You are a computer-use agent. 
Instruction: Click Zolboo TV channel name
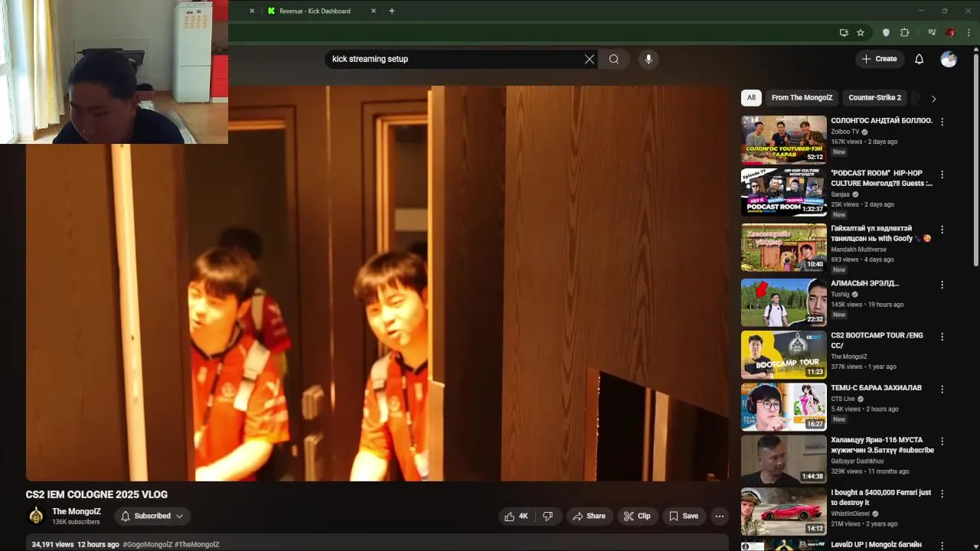[845, 132]
